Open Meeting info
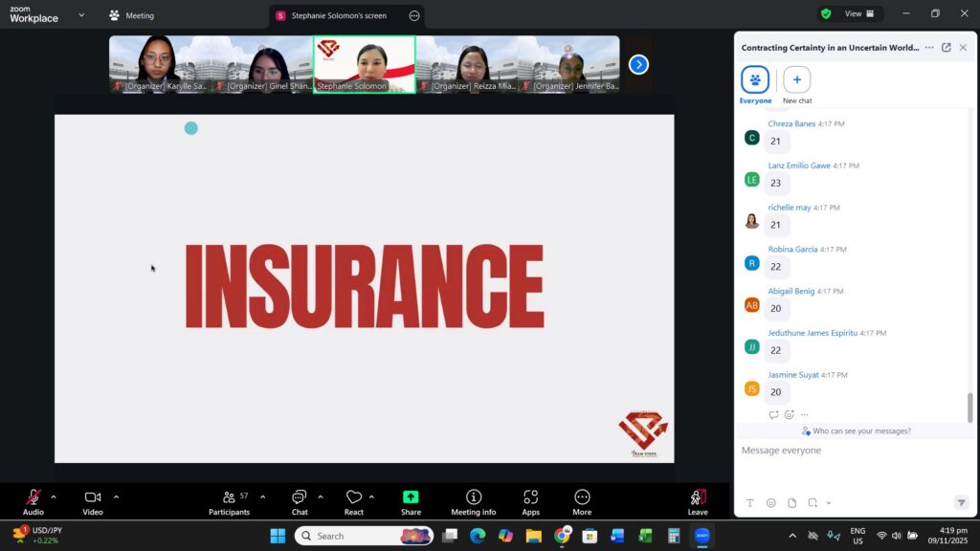The width and height of the screenshot is (980, 551). [x=474, y=497]
